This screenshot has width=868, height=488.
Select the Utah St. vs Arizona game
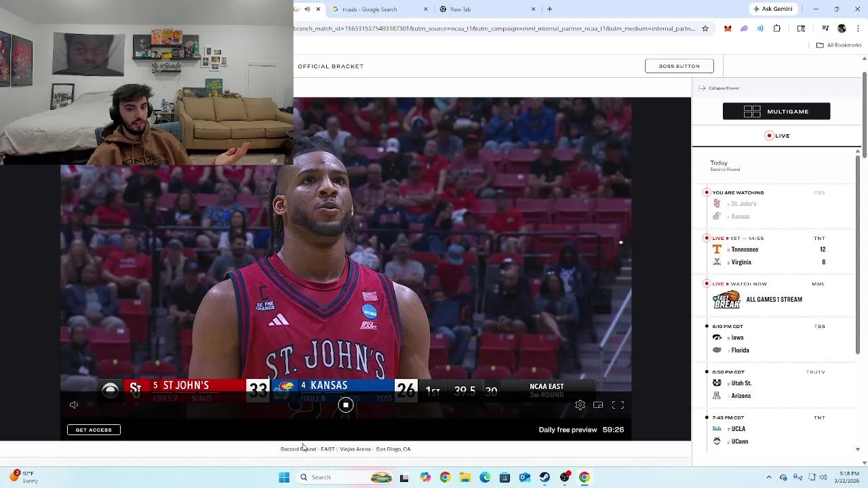773,384
